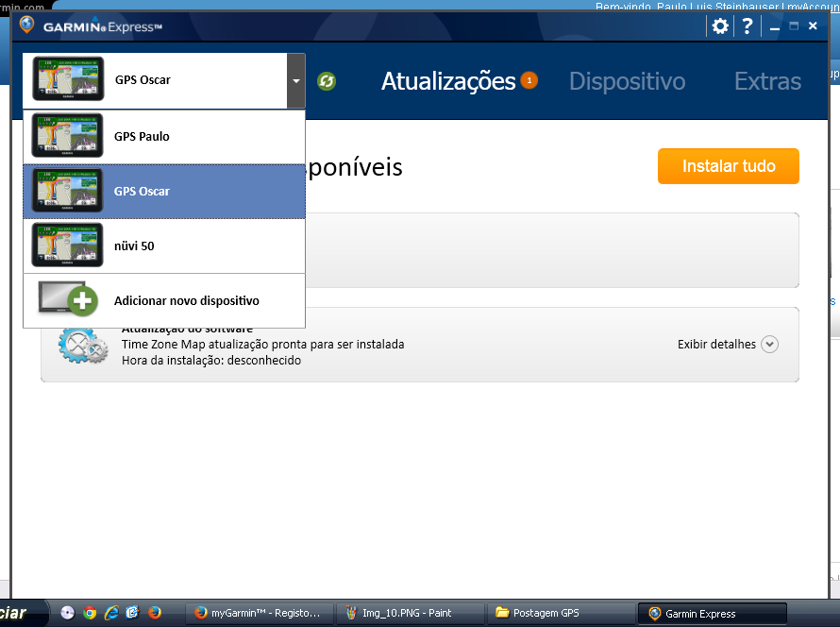Minimize the Garmin Express window
Viewport: 840px width, 627px height.
[775, 26]
